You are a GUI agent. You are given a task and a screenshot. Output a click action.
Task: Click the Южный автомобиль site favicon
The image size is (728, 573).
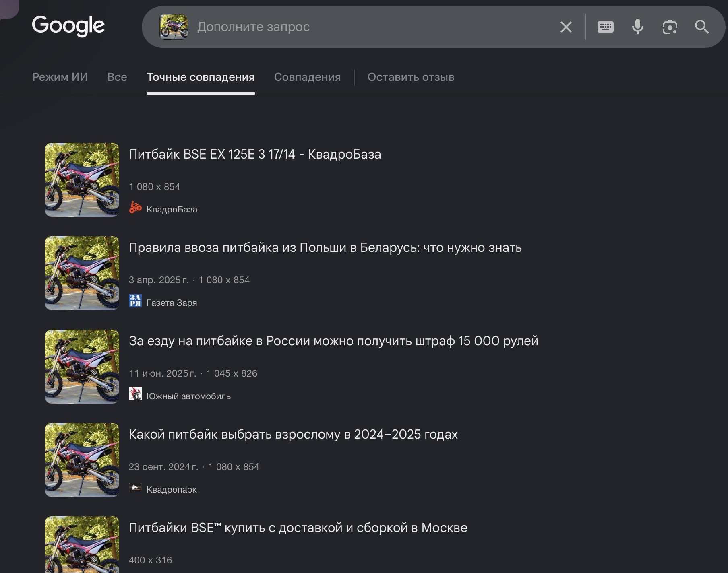(x=135, y=394)
